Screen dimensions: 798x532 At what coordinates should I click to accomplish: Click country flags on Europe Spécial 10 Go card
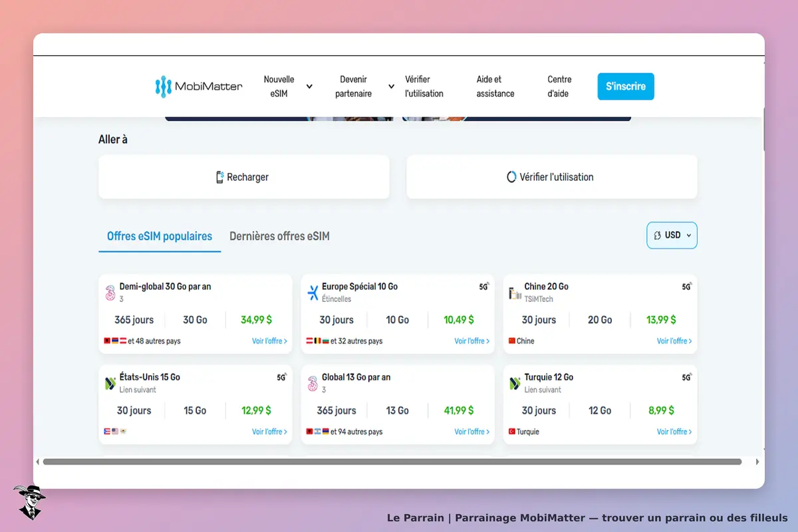pos(317,341)
